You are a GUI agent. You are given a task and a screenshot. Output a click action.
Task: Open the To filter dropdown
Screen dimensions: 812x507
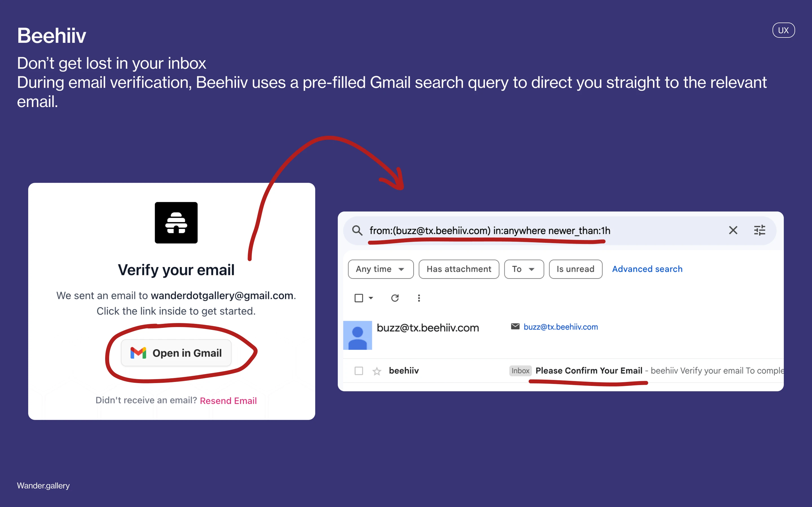524,269
